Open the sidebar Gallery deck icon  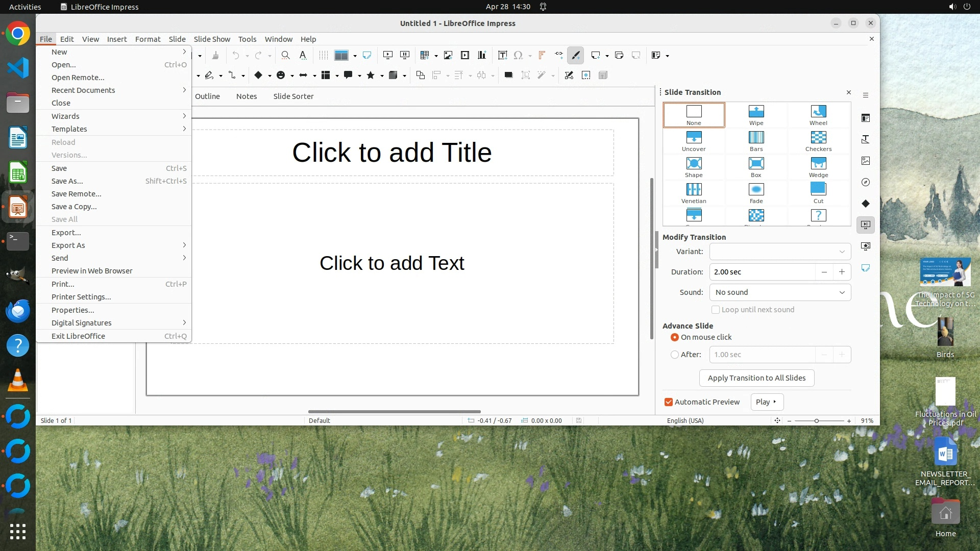pyautogui.click(x=866, y=161)
